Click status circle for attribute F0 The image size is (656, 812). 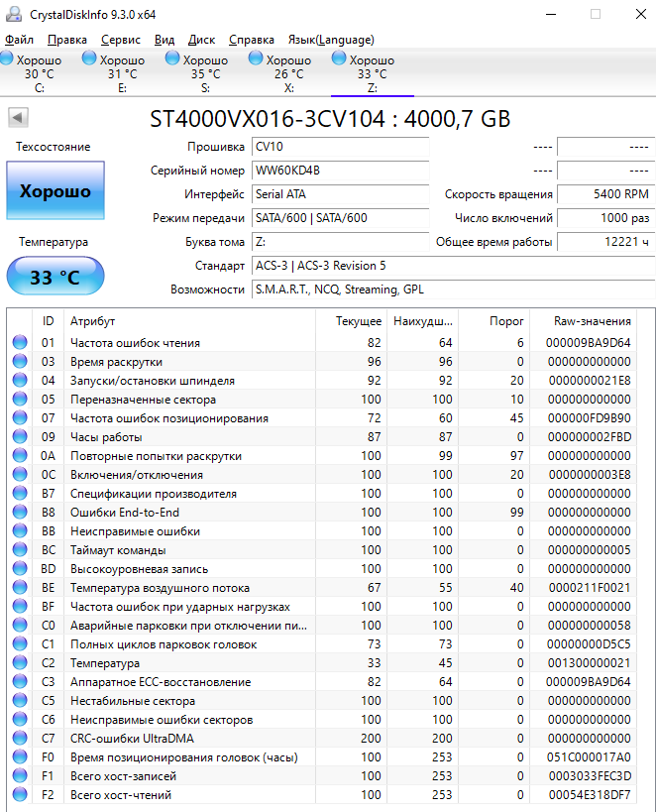coord(20,756)
